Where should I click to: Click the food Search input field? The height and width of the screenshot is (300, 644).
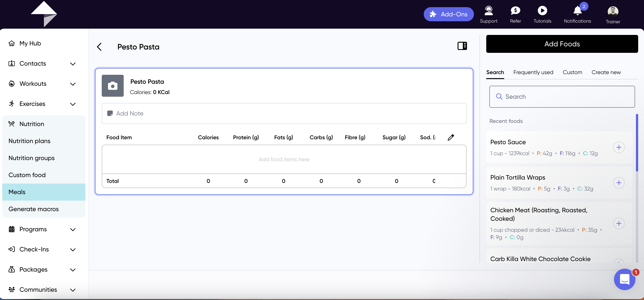point(562,97)
